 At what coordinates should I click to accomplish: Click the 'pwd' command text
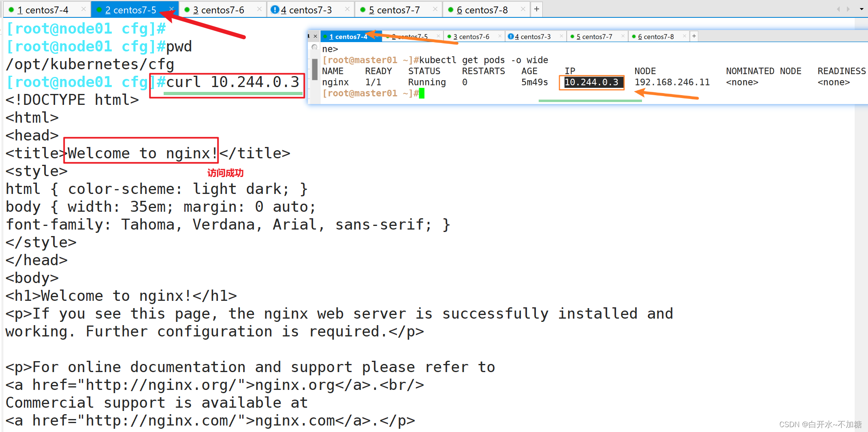point(179,47)
